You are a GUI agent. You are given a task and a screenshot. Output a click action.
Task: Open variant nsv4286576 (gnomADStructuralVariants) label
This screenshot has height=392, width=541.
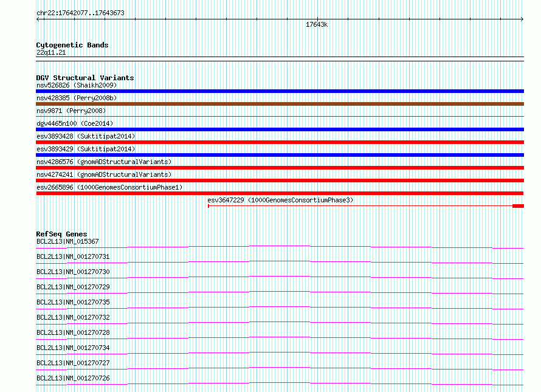[104, 162]
